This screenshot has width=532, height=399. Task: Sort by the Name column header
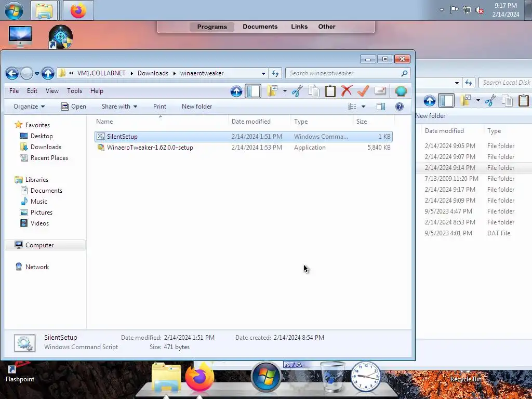point(160,122)
